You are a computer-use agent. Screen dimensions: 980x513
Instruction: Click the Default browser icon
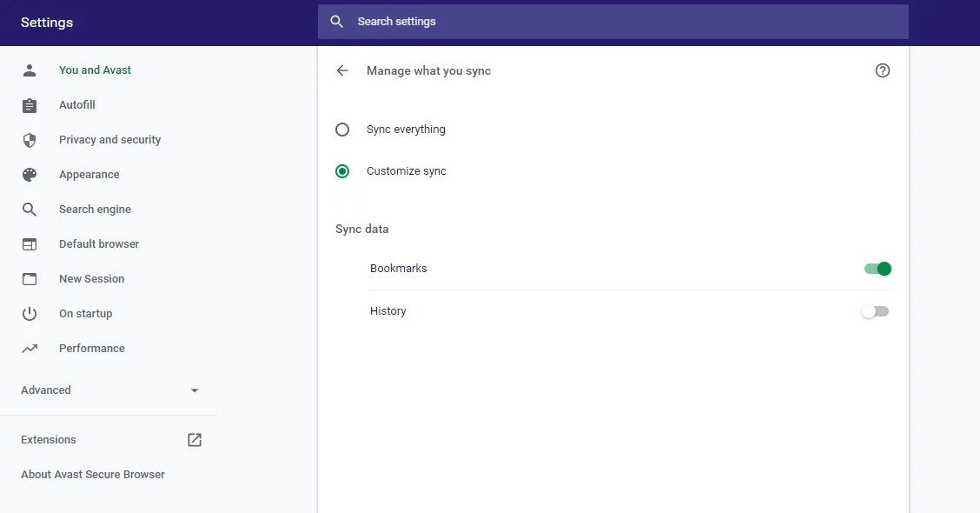pyautogui.click(x=30, y=243)
